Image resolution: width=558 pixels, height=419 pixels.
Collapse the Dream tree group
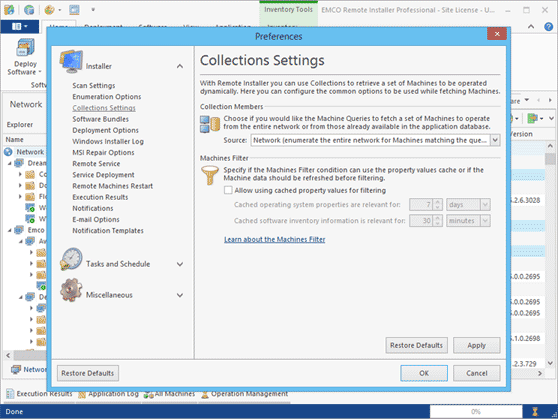10,163
